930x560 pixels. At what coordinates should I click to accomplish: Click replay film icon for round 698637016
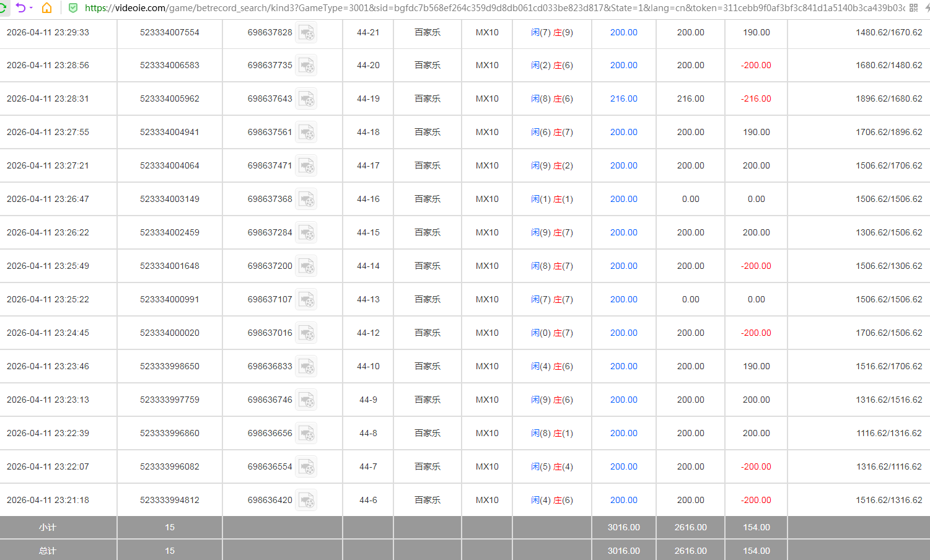[306, 333]
